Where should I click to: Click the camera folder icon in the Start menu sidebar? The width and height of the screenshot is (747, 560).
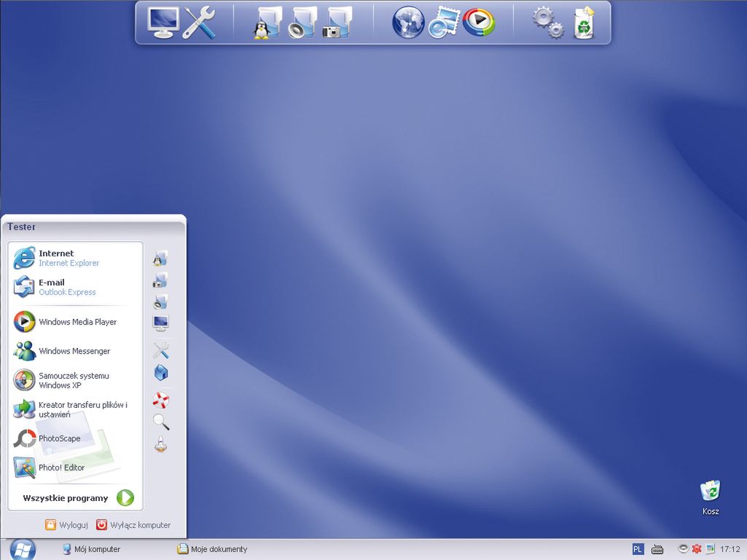(x=160, y=280)
